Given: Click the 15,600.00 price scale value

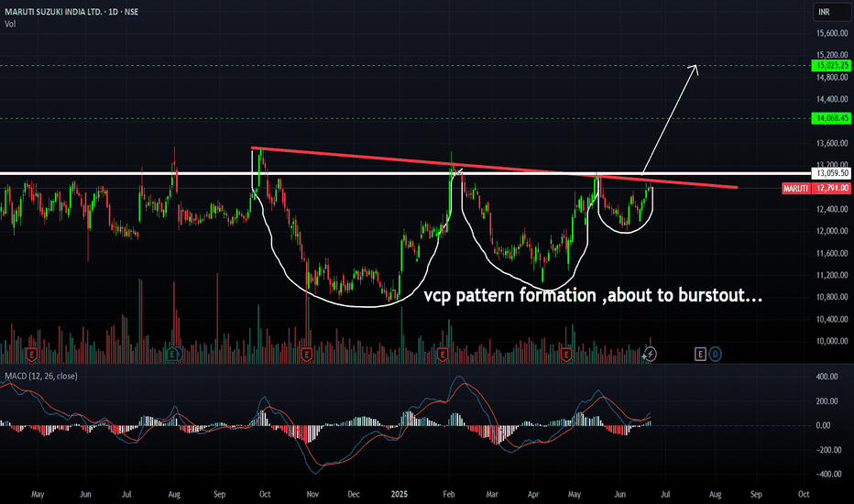Looking at the screenshot, I should coord(832,33).
